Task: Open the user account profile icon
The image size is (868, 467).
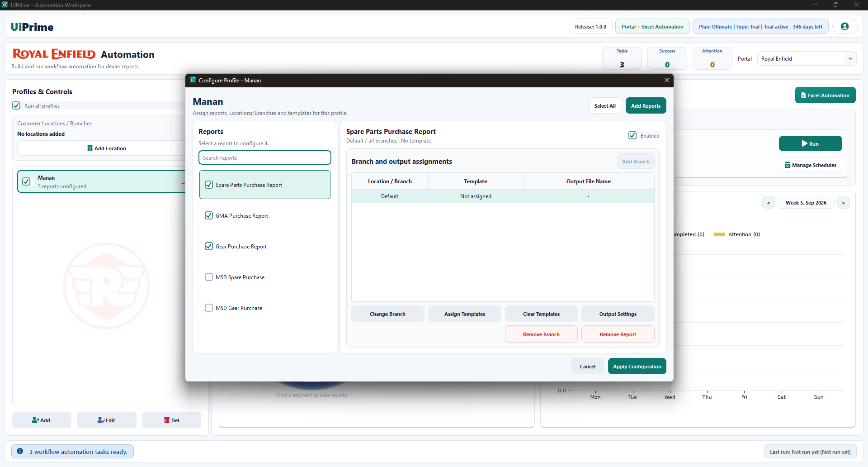Action: coord(844,27)
